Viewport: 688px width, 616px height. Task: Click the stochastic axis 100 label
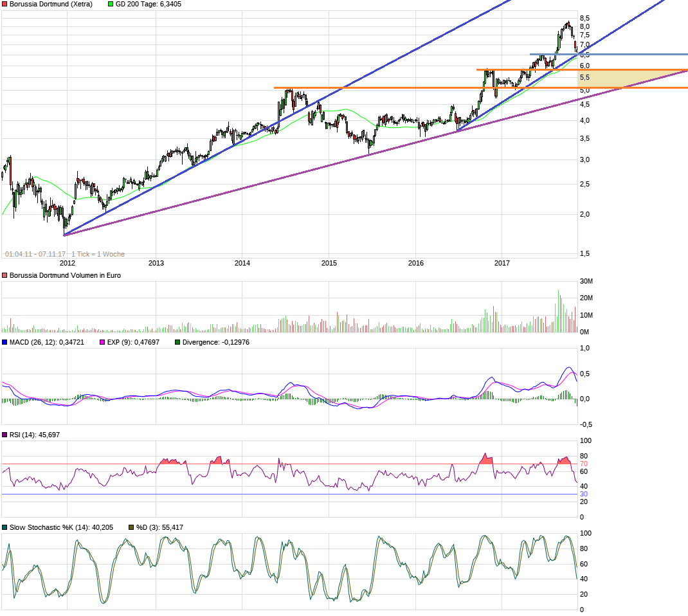point(585,534)
